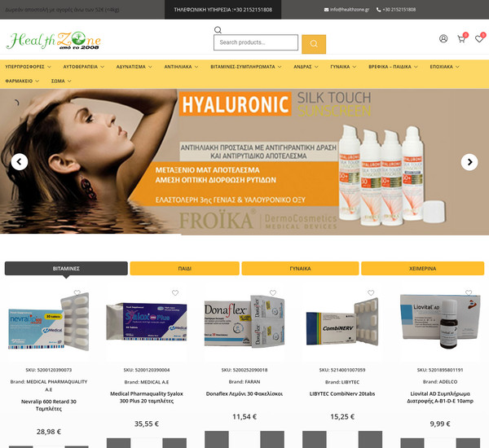This screenshot has width=489, height=448.
Task: Expand the ΑΝΤΙΗΛΙΑΚΑ menu
Action: click(181, 67)
